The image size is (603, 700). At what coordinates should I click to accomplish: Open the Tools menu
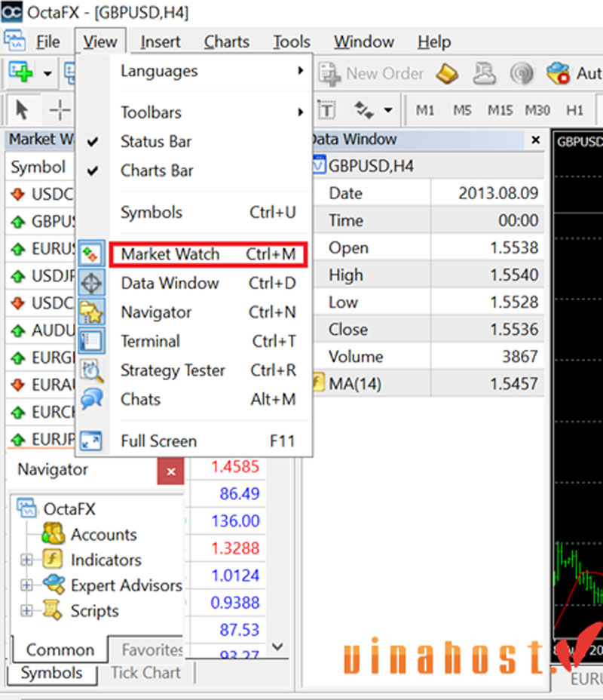click(291, 41)
